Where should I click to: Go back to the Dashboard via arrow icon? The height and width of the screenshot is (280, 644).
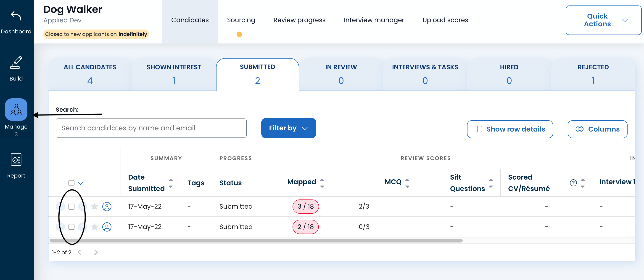16,16
